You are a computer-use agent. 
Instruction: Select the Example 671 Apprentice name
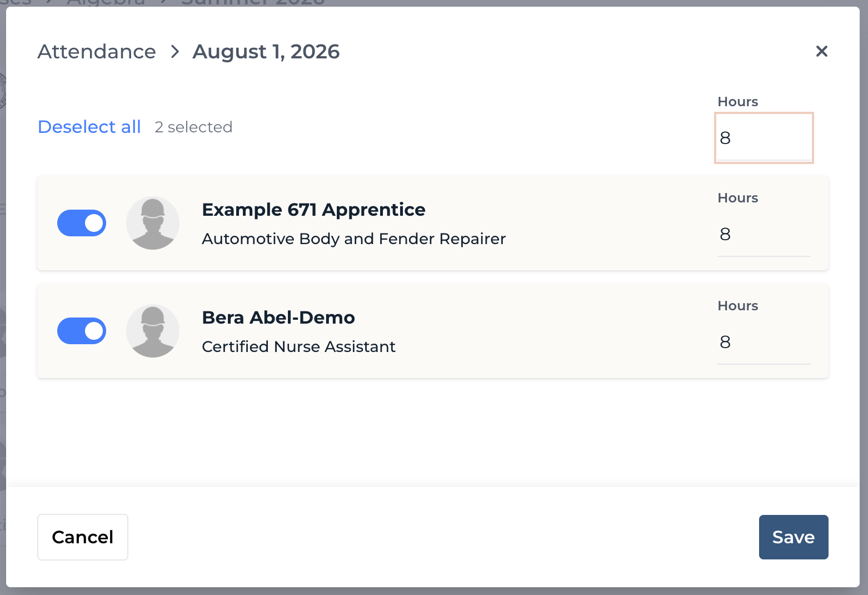pos(313,210)
